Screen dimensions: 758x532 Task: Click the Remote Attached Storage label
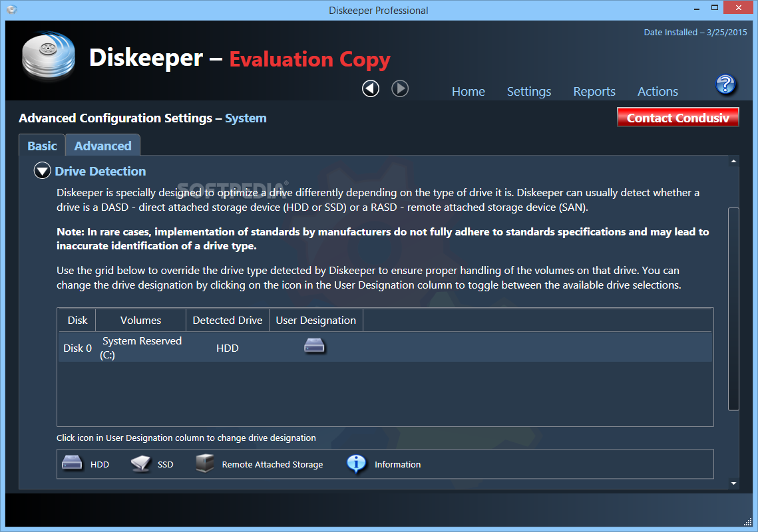click(272, 464)
